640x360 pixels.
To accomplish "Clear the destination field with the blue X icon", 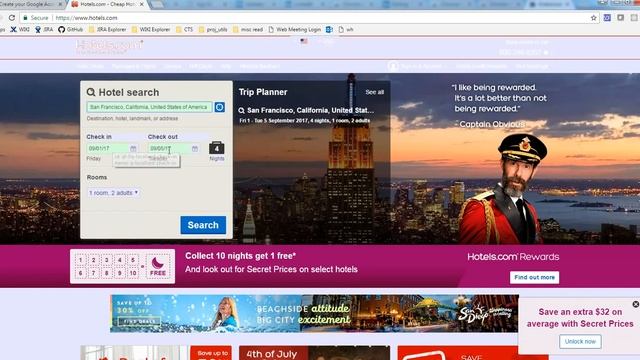I will 220,107.
